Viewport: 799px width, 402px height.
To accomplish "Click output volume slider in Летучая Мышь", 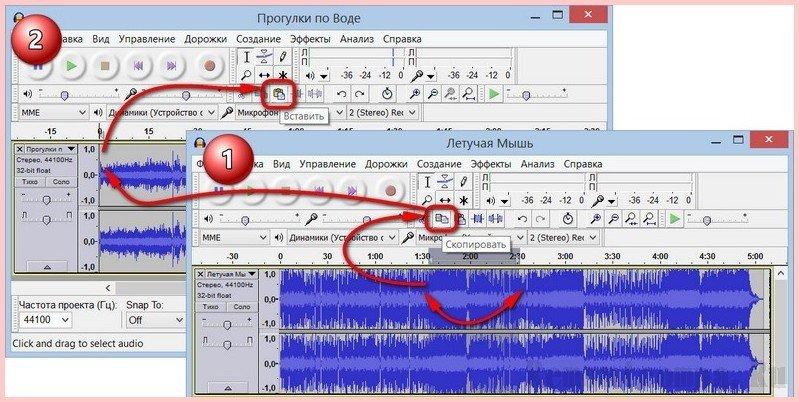I will tap(260, 220).
